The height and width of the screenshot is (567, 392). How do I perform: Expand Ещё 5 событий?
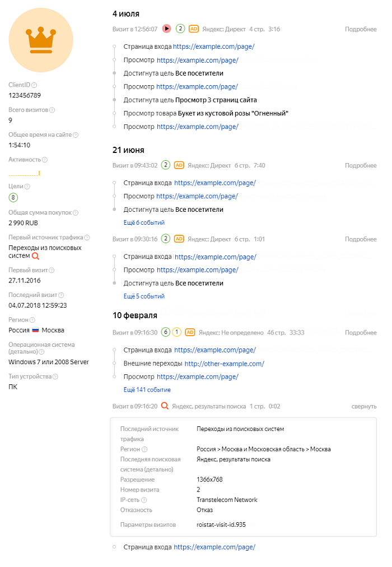tap(144, 296)
